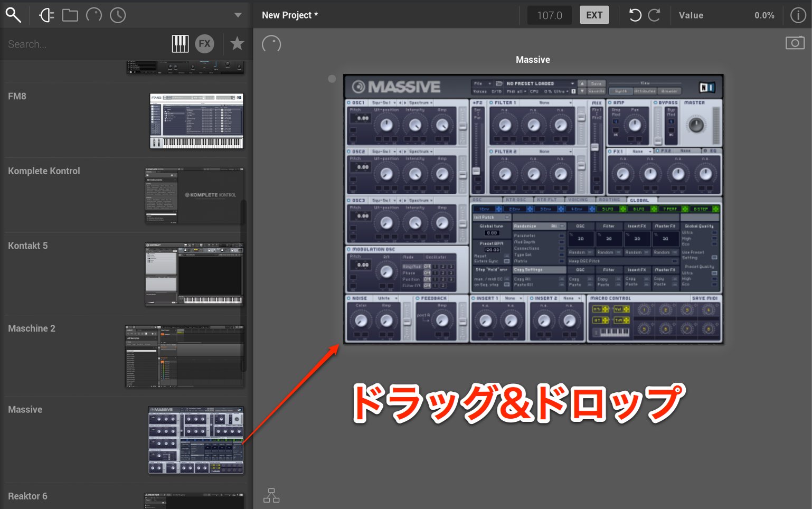
Task: Open the routing network icon
Action: pos(271,495)
